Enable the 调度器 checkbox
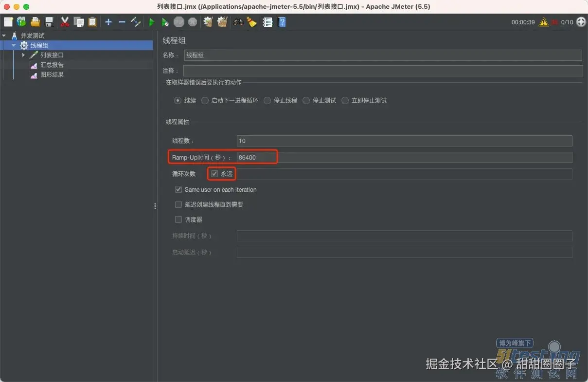This screenshot has height=382, width=588. (178, 219)
